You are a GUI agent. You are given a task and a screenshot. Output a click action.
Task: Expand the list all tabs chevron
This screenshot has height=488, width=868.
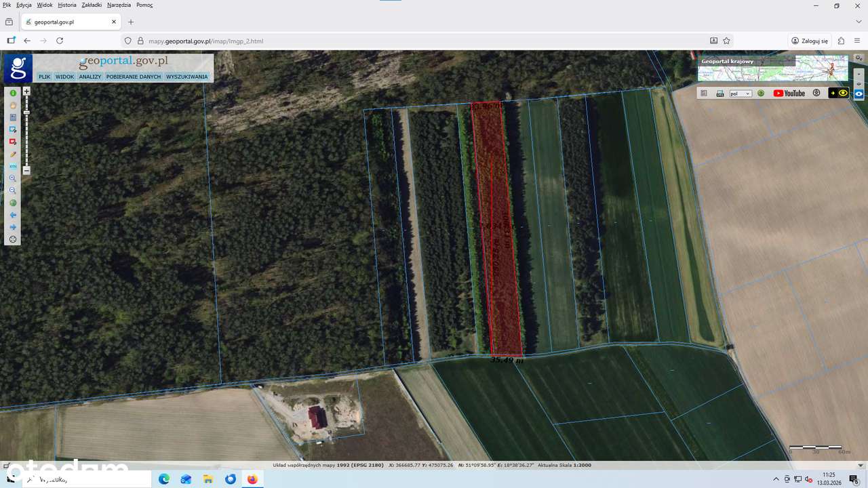pos(859,22)
